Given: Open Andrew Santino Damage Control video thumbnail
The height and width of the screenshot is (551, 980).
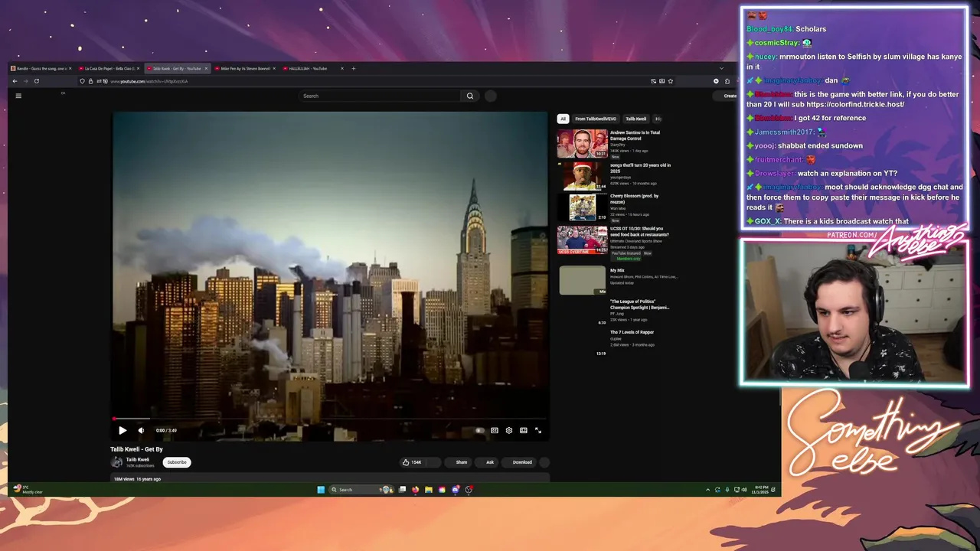Looking at the screenshot, I should click(582, 144).
